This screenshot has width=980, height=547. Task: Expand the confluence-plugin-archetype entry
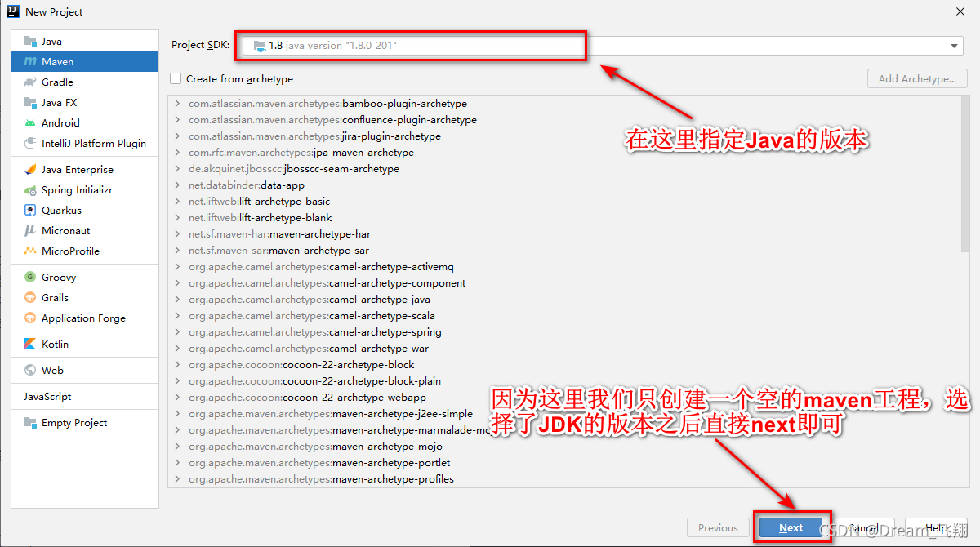[177, 120]
